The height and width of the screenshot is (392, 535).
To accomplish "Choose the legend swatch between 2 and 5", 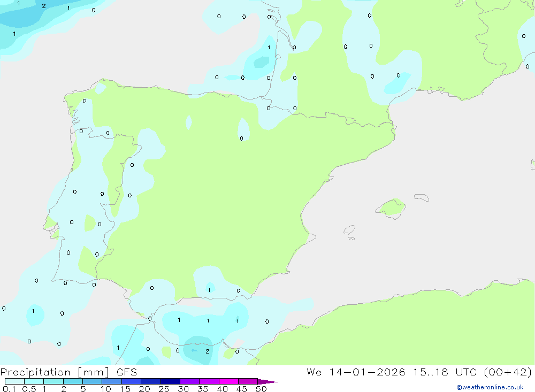I will tap(73, 381).
